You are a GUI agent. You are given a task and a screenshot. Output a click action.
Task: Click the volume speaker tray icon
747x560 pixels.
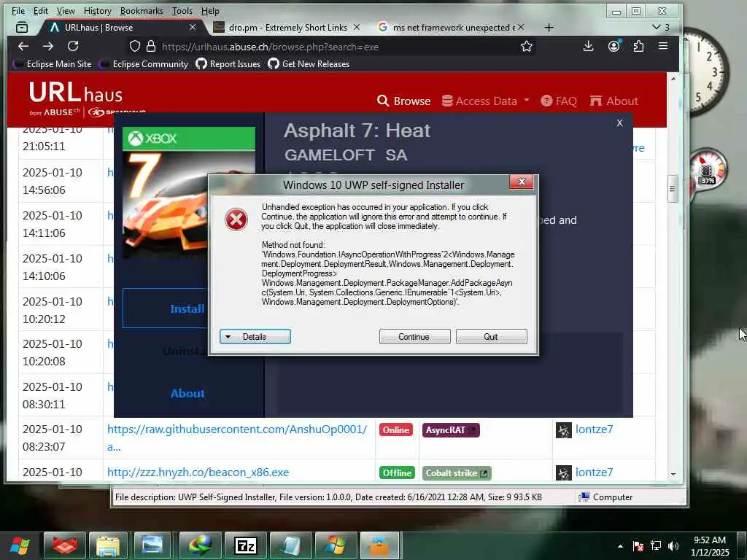click(x=673, y=545)
